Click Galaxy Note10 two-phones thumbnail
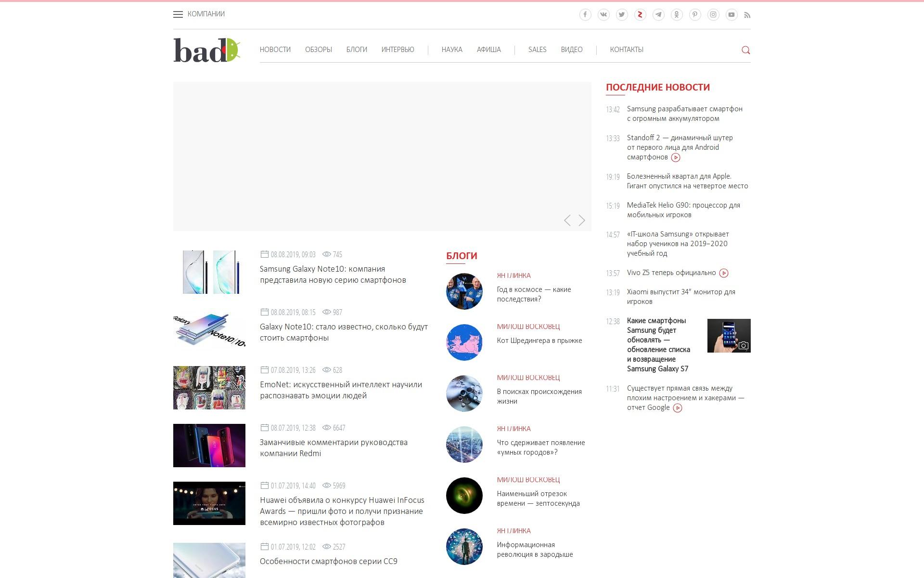Image resolution: width=924 pixels, height=578 pixels. pyautogui.click(x=209, y=272)
